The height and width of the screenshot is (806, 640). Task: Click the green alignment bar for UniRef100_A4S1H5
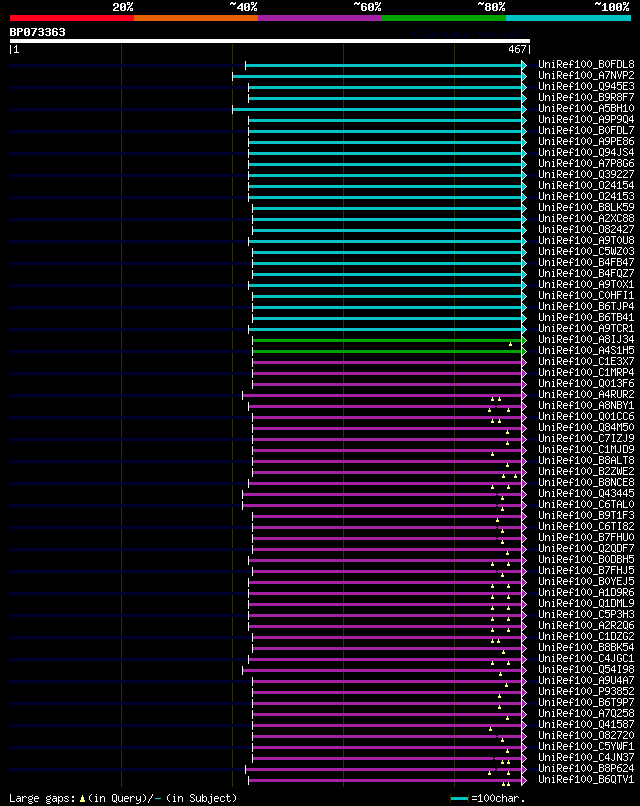pos(387,352)
